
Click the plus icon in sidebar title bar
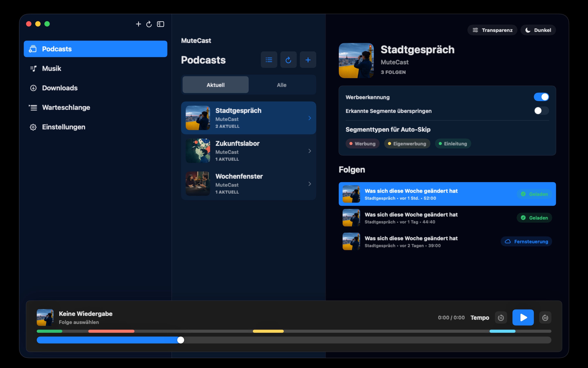click(138, 24)
